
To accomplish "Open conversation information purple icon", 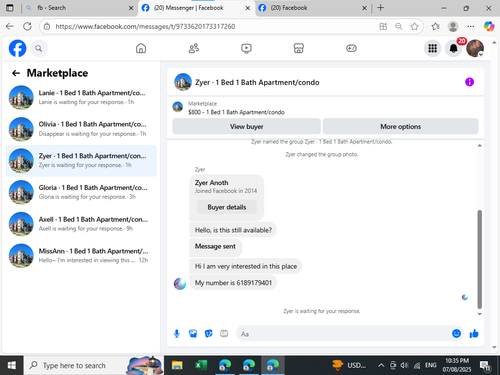I will pyautogui.click(x=469, y=82).
